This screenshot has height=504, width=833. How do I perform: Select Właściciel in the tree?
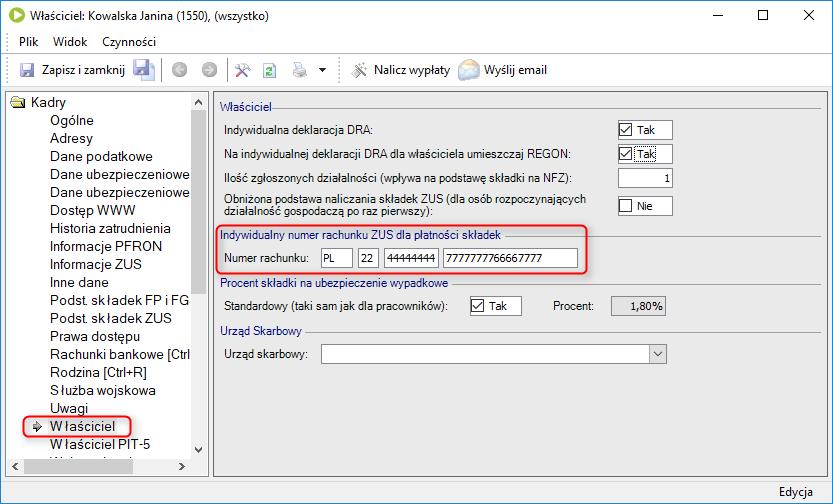(82, 426)
